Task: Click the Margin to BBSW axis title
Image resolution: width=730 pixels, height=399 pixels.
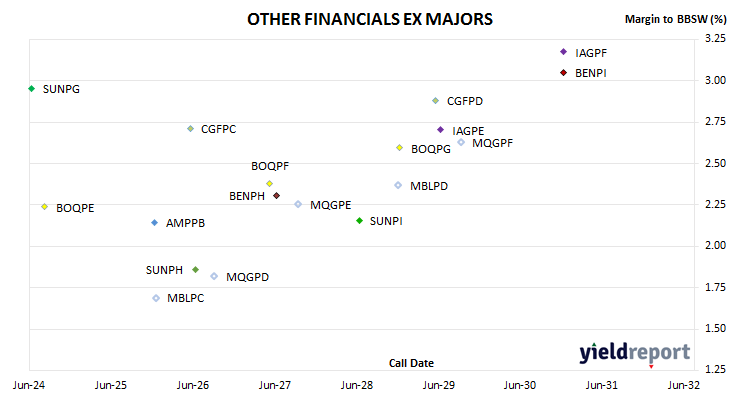Action: point(675,19)
